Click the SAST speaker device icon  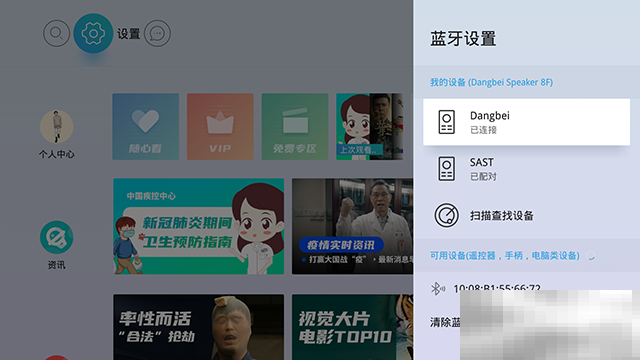(x=447, y=169)
